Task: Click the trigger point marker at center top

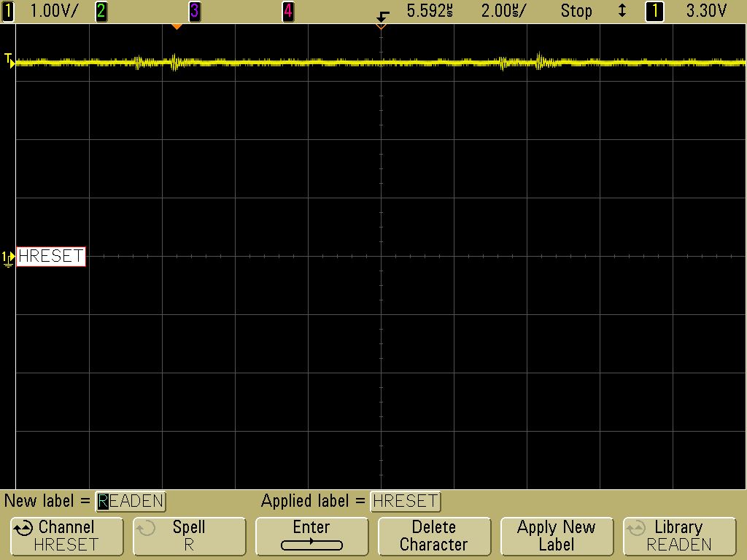Action: [x=381, y=27]
